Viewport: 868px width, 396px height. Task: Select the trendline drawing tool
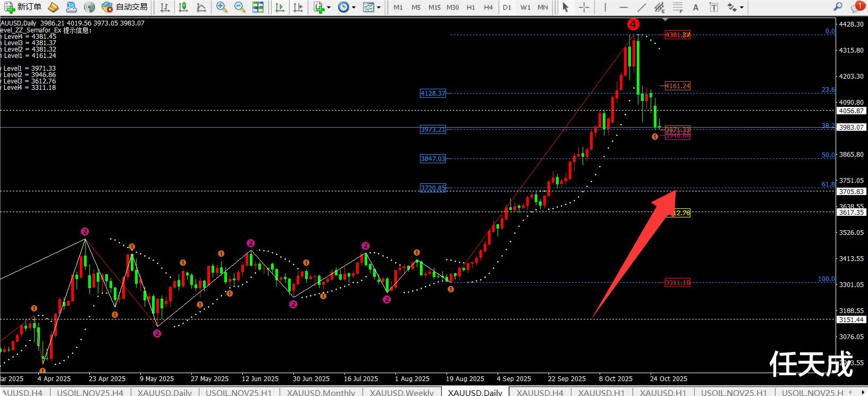pos(642,7)
